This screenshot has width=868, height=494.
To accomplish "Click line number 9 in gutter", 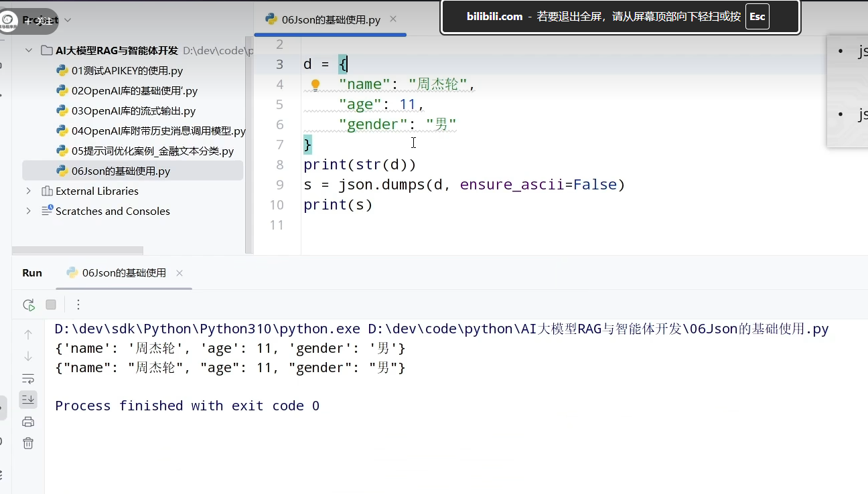I will pyautogui.click(x=280, y=185).
